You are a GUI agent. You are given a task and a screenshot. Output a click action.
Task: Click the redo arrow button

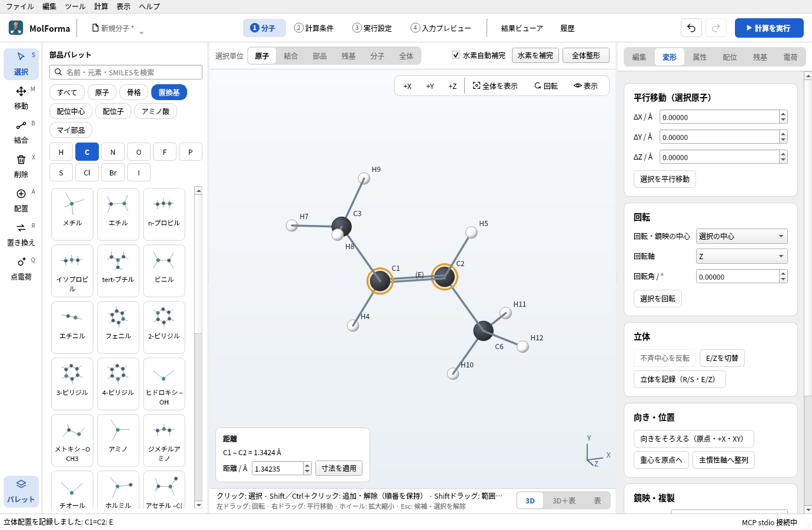(x=716, y=28)
